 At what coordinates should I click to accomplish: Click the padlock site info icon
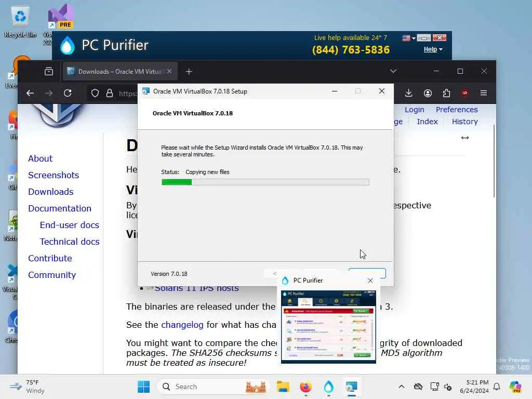point(109,93)
